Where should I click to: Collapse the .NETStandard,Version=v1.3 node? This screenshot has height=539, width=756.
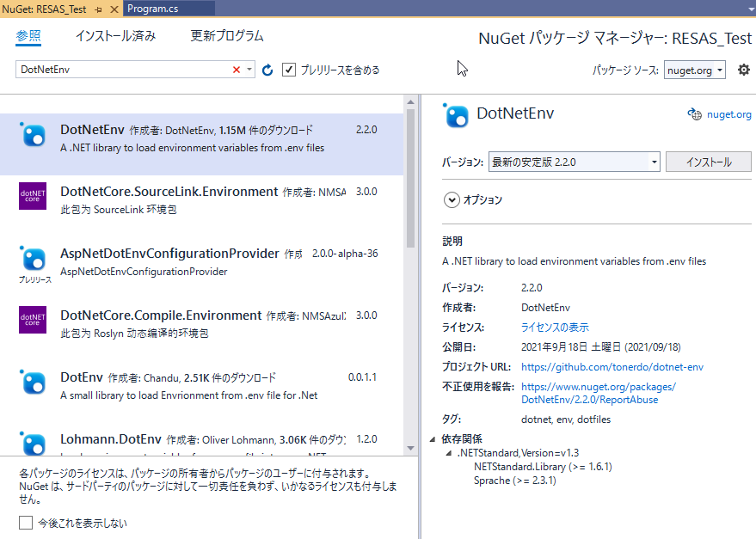(x=449, y=453)
